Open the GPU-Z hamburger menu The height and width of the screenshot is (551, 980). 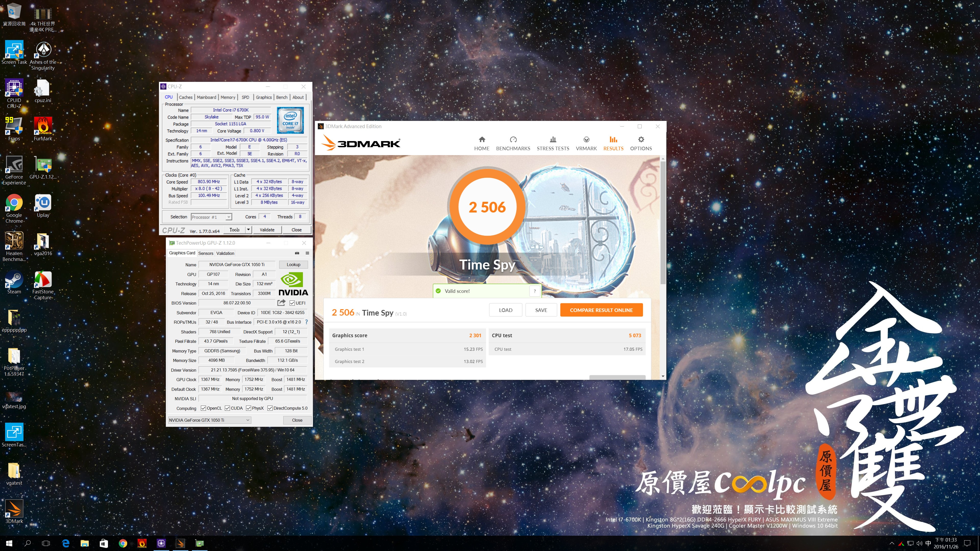(x=307, y=253)
